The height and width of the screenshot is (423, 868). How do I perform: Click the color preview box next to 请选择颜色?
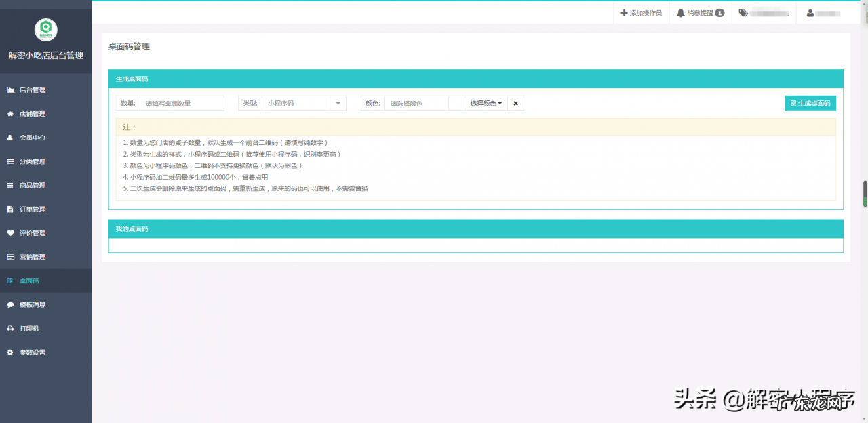(x=456, y=103)
